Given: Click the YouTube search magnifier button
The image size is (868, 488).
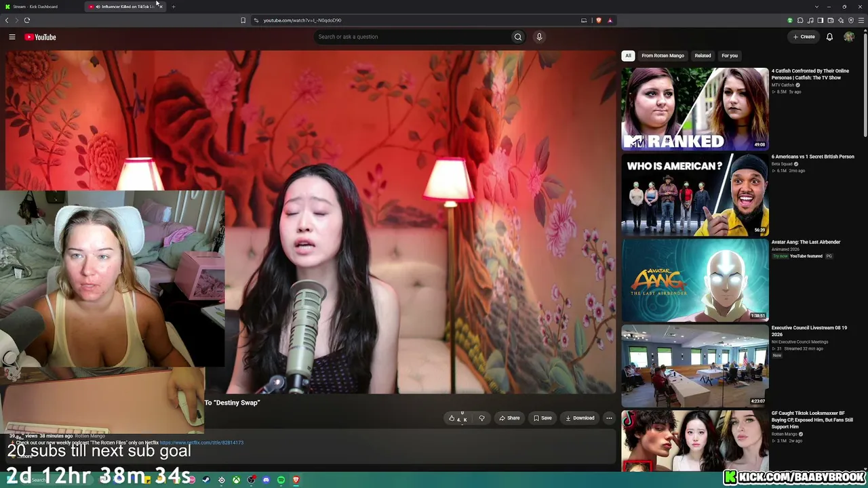Looking at the screenshot, I should (518, 37).
